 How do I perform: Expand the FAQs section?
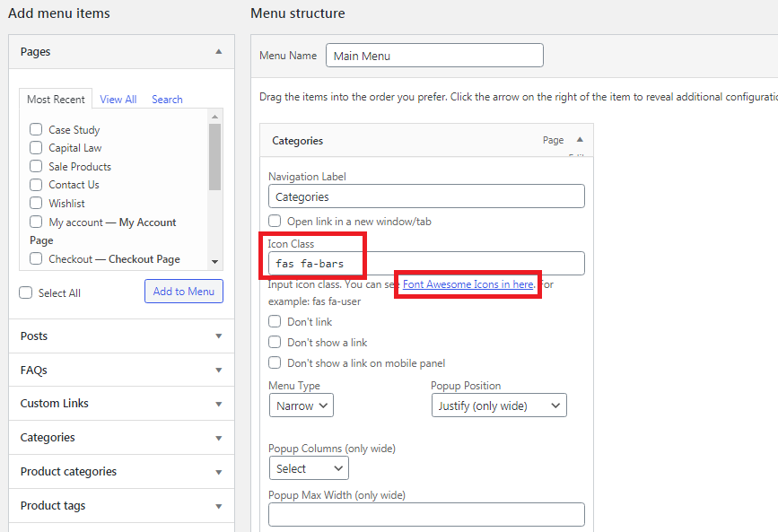click(x=218, y=371)
